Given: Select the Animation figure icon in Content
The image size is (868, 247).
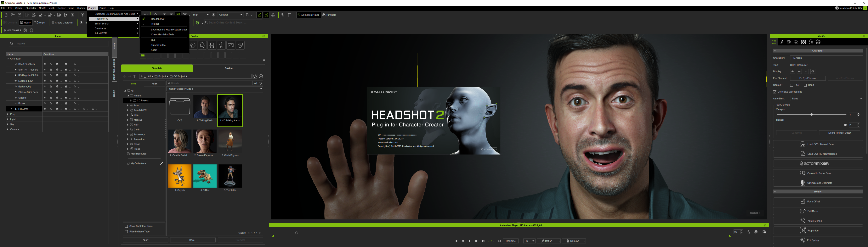Looking at the screenshot, I should [221, 45].
